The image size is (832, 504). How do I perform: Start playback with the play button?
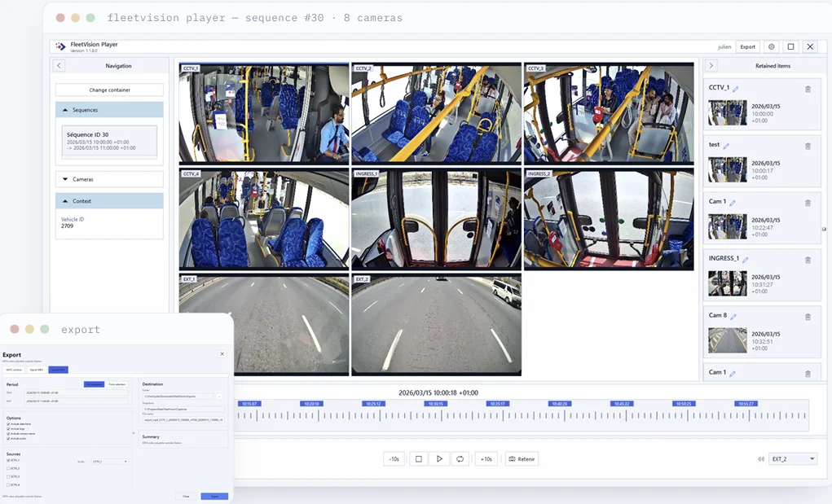439,459
